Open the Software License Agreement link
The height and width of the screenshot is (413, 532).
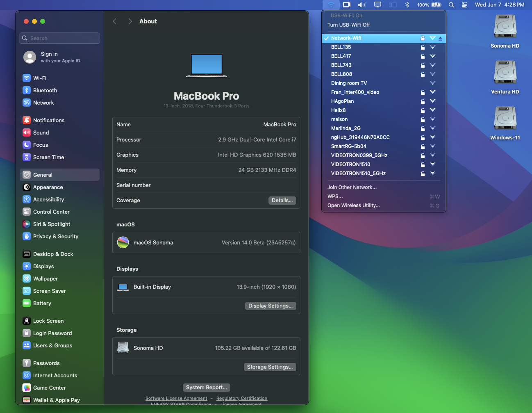pyautogui.click(x=176, y=398)
